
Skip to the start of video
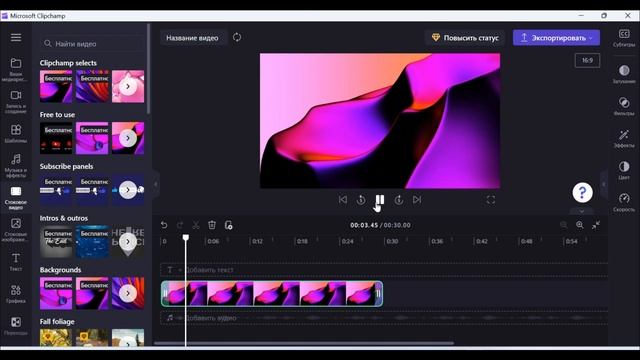tap(343, 200)
